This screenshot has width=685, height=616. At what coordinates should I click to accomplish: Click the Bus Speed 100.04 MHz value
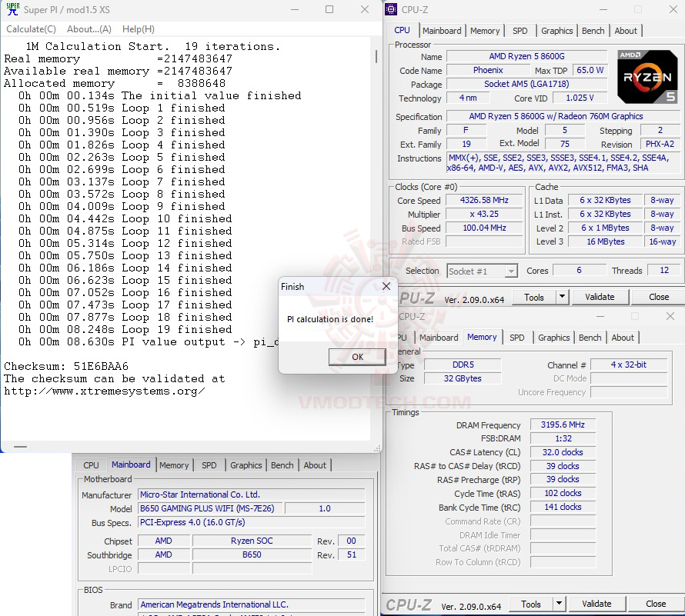click(x=484, y=228)
